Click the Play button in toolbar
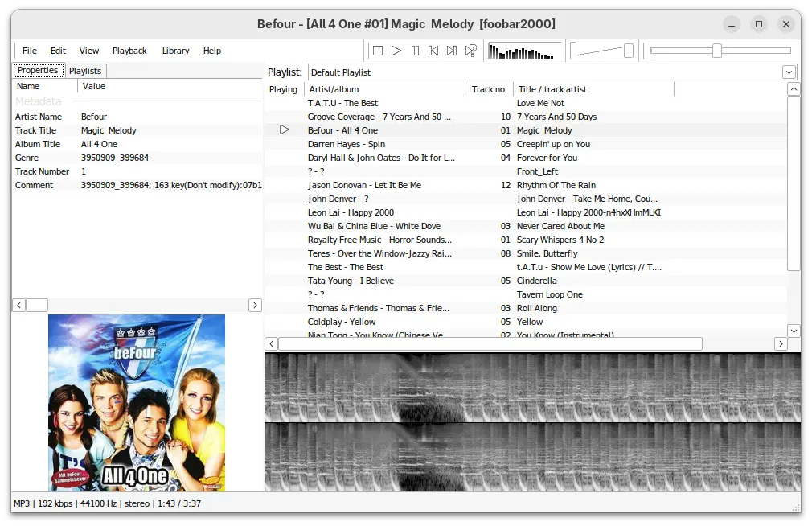812x526 pixels. click(396, 51)
